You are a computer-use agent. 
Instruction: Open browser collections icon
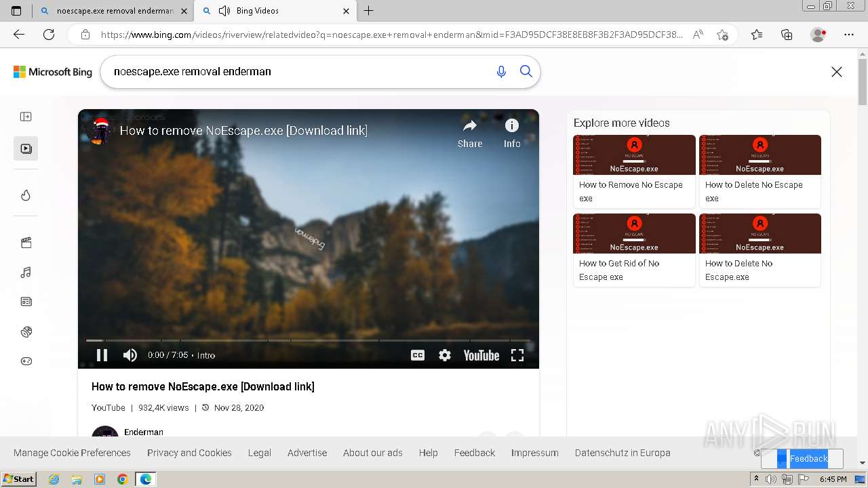[x=787, y=35]
